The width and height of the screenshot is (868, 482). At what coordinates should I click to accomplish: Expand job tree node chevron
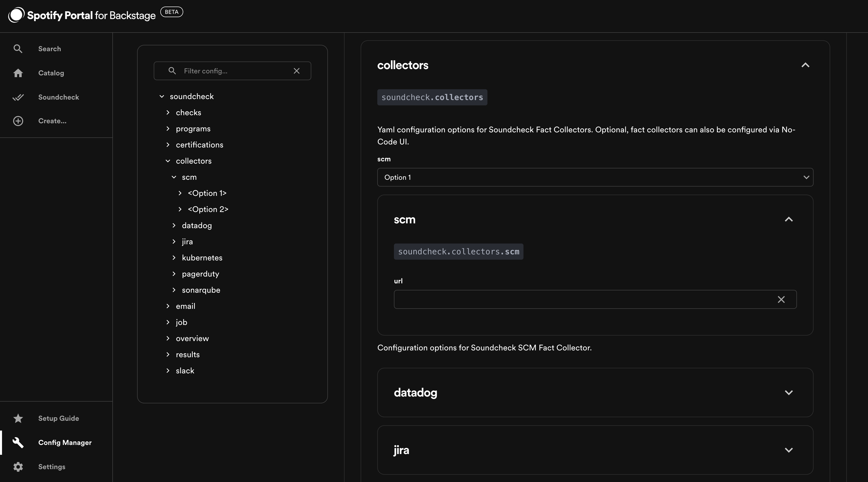(168, 322)
